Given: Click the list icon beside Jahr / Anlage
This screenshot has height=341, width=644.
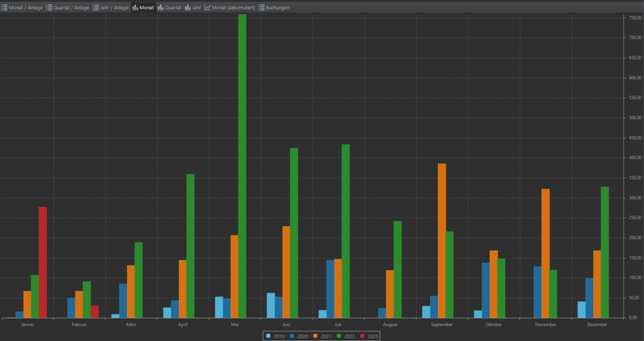Looking at the screenshot, I should pos(96,8).
